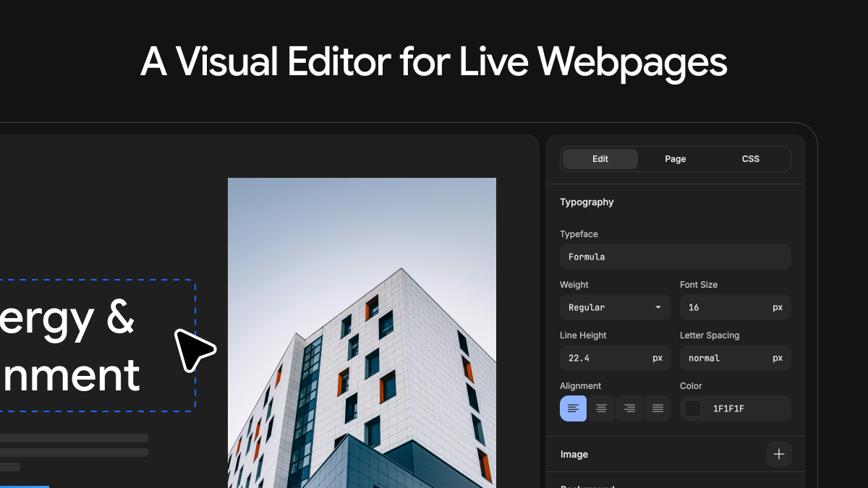Select center text alignment

click(x=601, y=408)
